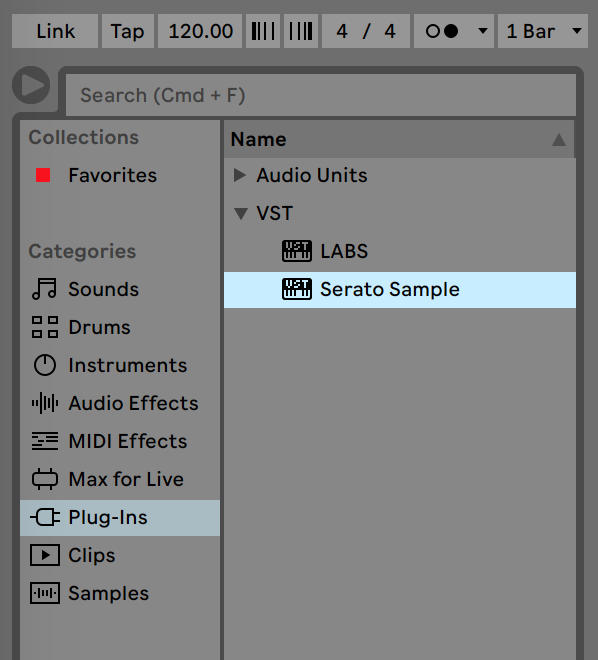Toggle the Link button
This screenshot has width=598, height=660.
pyautogui.click(x=55, y=31)
